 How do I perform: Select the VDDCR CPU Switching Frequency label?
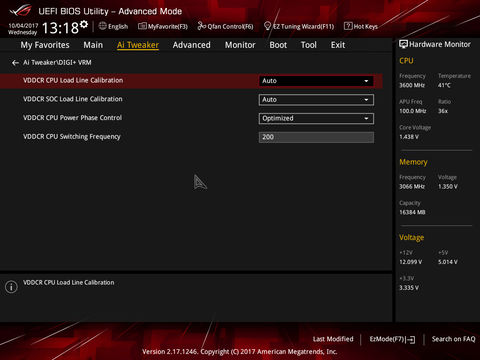click(x=72, y=137)
